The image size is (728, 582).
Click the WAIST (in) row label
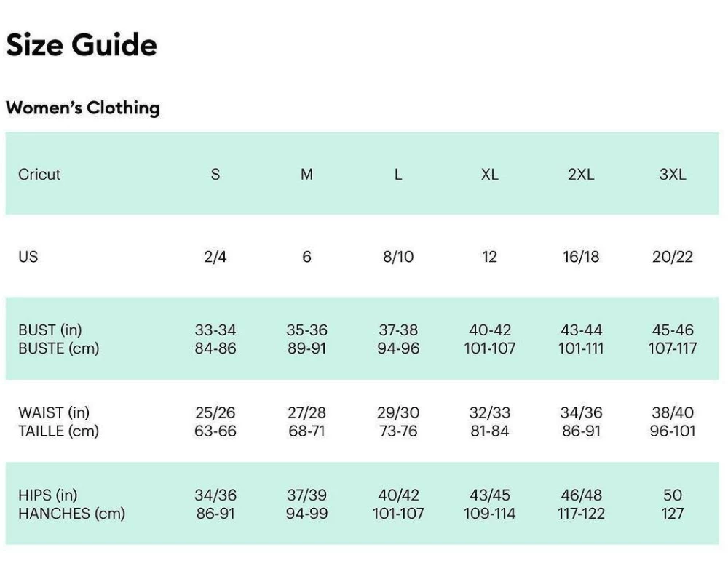54,413
